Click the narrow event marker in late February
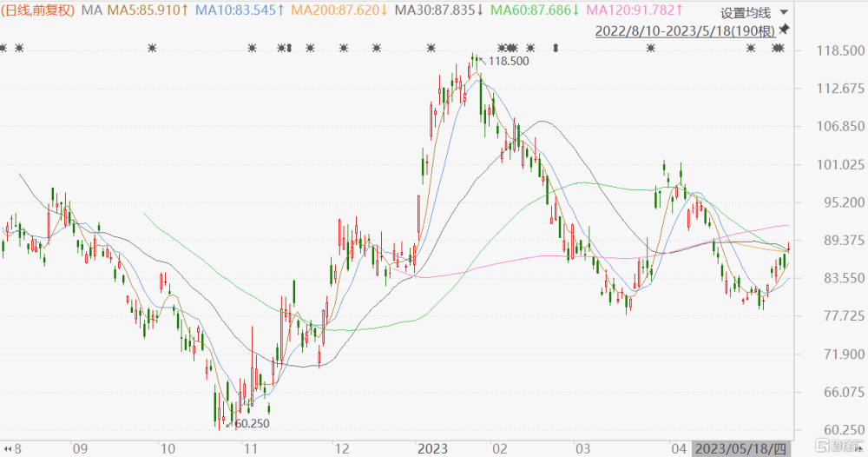This screenshot has width=868, height=457. tap(556, 49)
